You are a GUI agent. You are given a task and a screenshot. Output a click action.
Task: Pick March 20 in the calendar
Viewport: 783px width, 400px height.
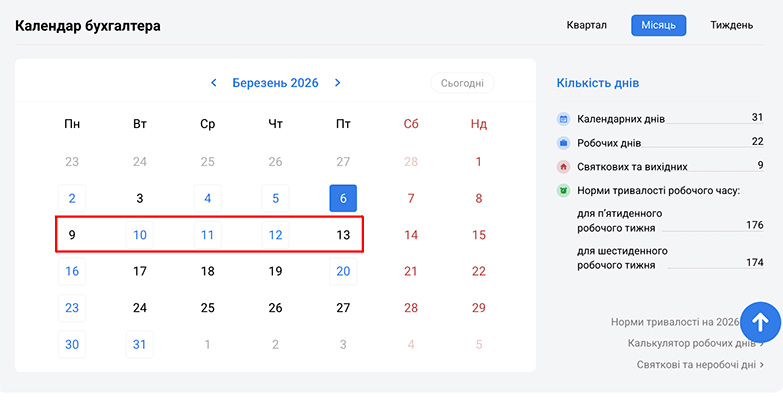343,271
